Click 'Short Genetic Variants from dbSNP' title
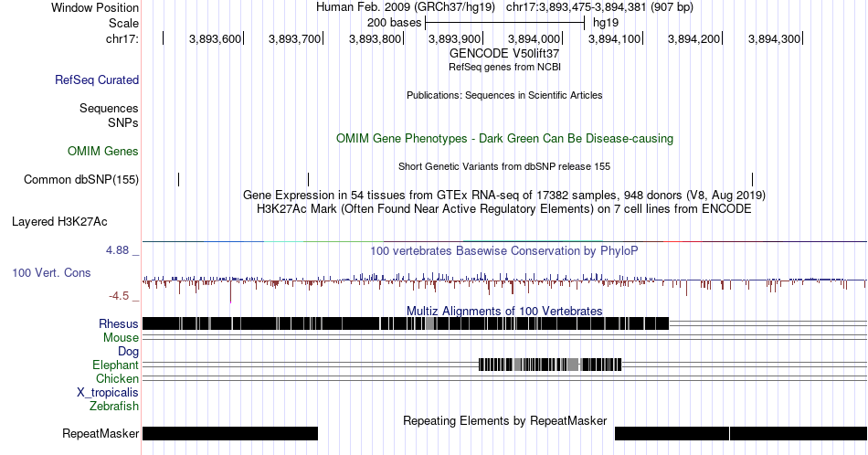 [x=504, y=166]
